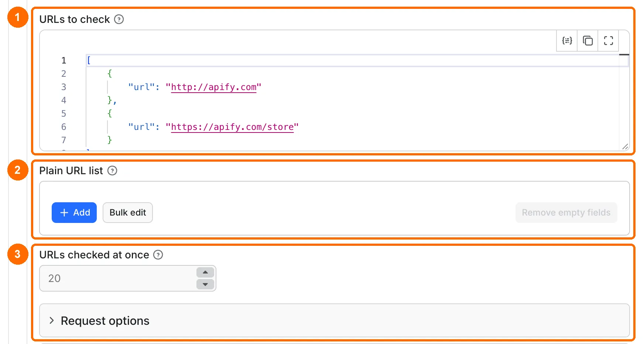Increase URLs checked at once value
644x344 pixels.
[205, 272]
